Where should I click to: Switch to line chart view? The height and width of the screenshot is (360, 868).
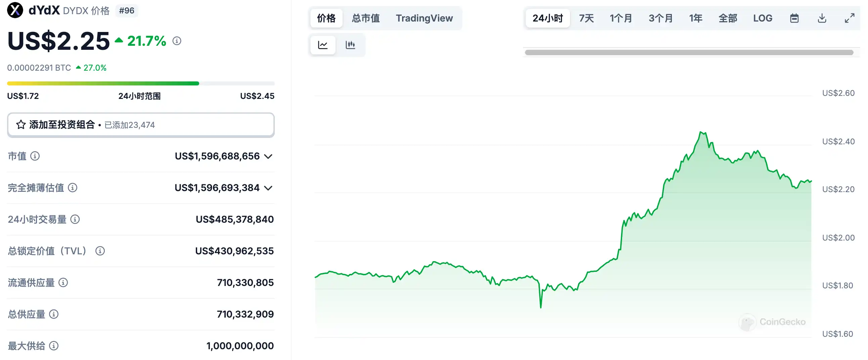coord(322,45)
